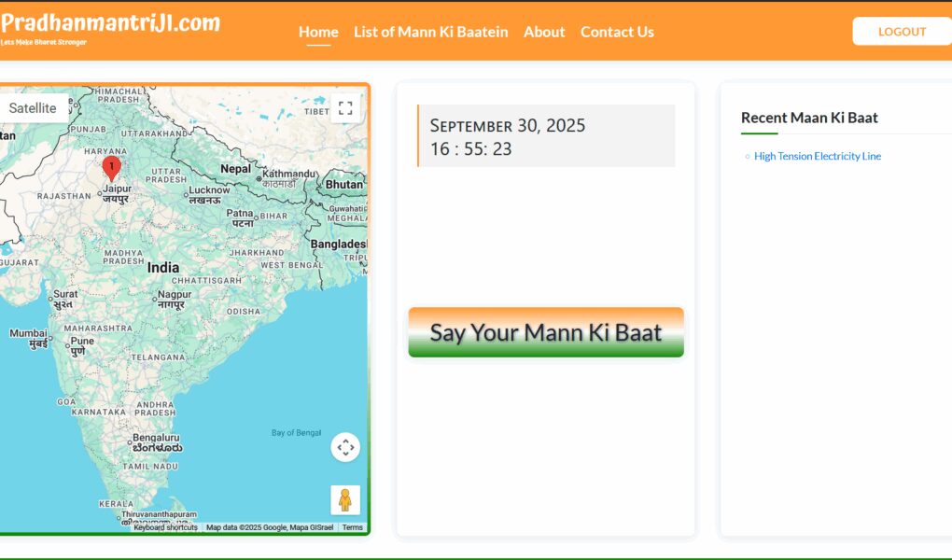952x560 pixels.
Task: Open the Home menu item
Action: pos(318,32)
